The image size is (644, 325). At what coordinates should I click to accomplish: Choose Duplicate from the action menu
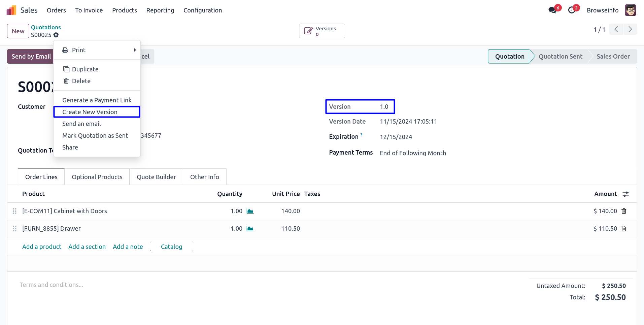point(85,69)
